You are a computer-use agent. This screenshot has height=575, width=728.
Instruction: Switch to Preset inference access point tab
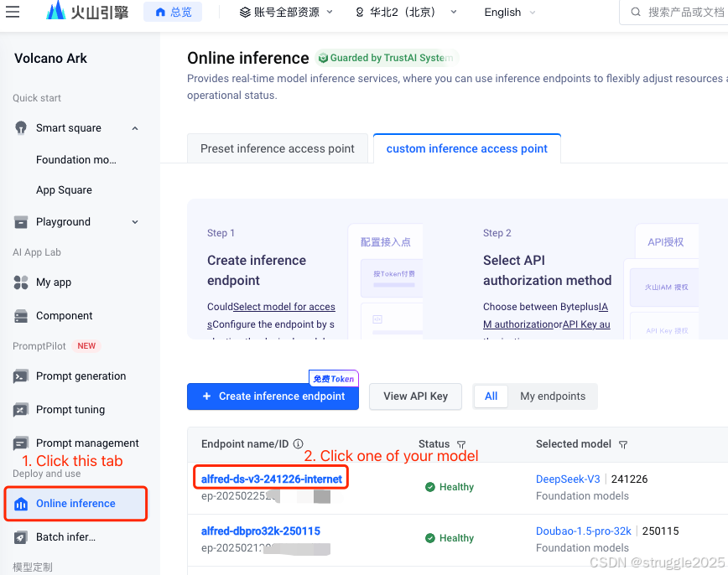pos(277,148)
